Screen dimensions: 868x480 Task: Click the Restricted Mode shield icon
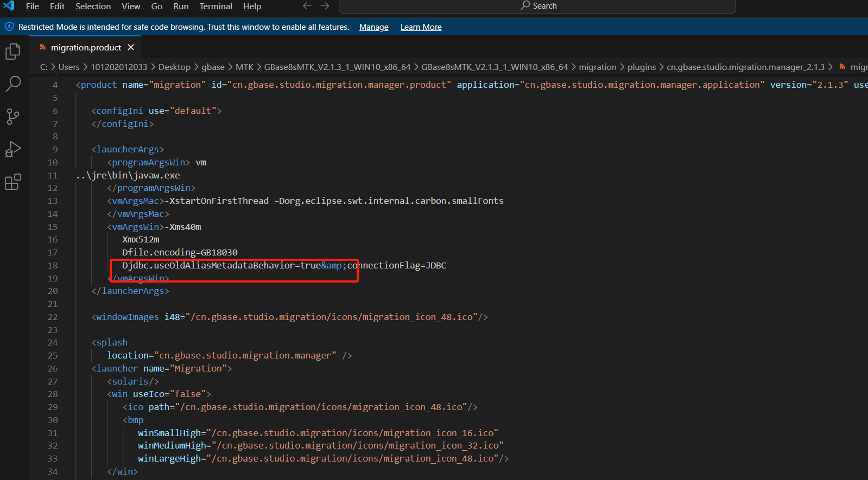(x=9, y=27)
